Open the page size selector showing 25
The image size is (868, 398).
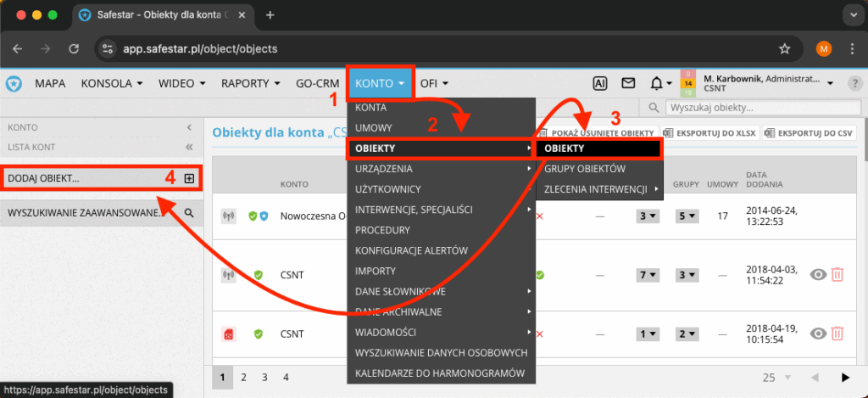click(775, 377)
